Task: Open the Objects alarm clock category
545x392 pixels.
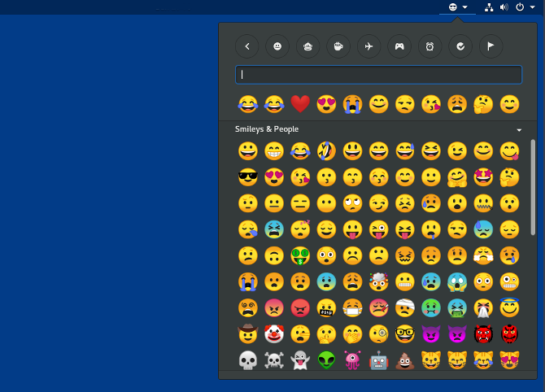Action: tap(429, 47)
